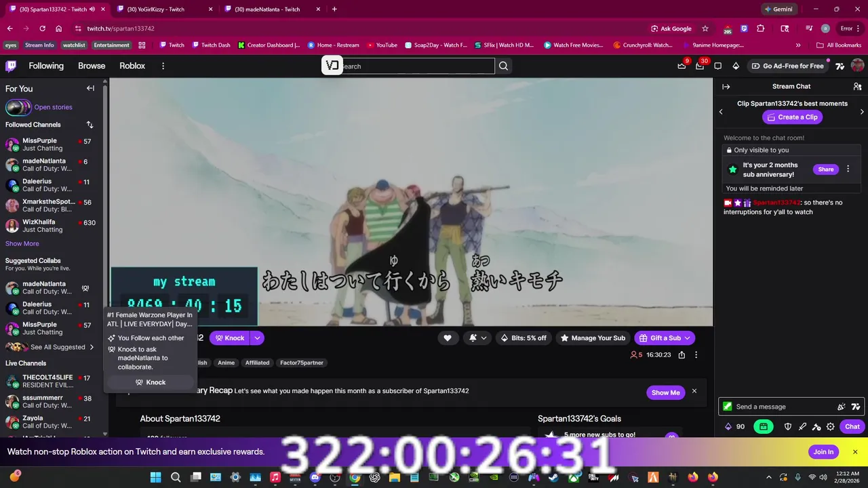868x488 pixels.
Task: Collapse the Stream Chat panel
Action: coord(726,87)
